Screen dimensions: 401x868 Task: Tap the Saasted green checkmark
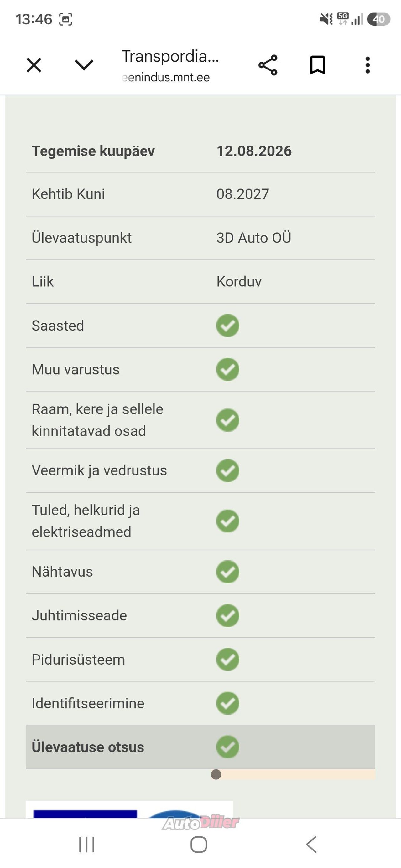[x=228, y=326]
